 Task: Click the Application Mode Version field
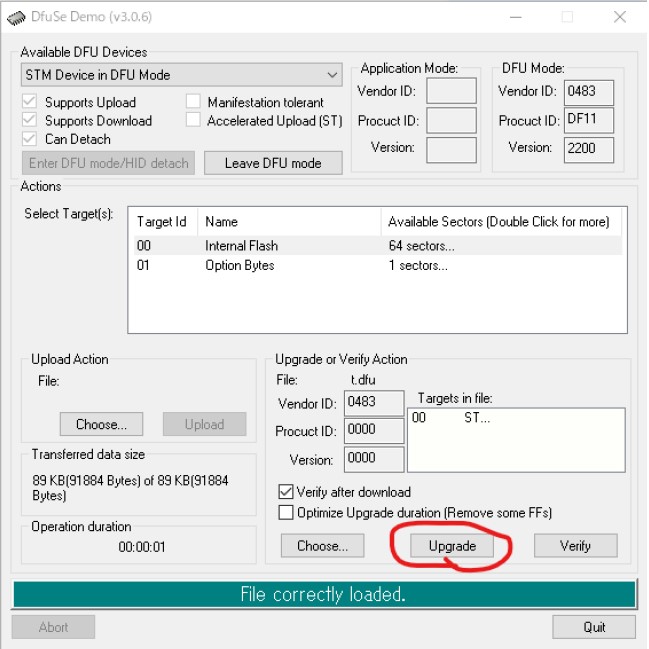click(x=451, y=150)
